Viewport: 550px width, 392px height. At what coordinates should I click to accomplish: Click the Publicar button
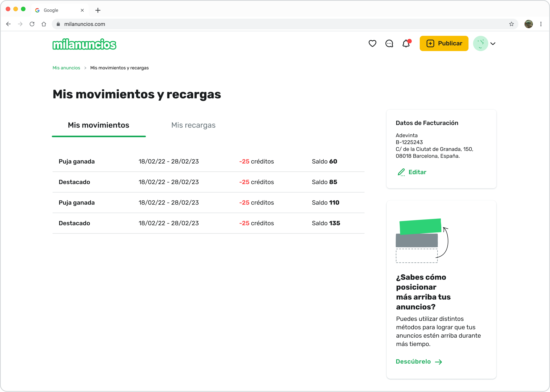click(444, 43)
